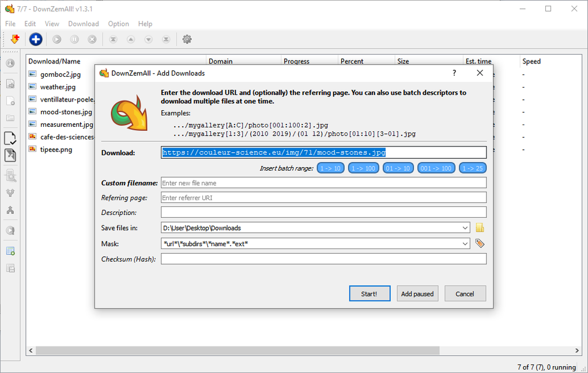Click the horizontal scrollbar left arrow
Screen dimensions: 588x373
coord(31,351)
